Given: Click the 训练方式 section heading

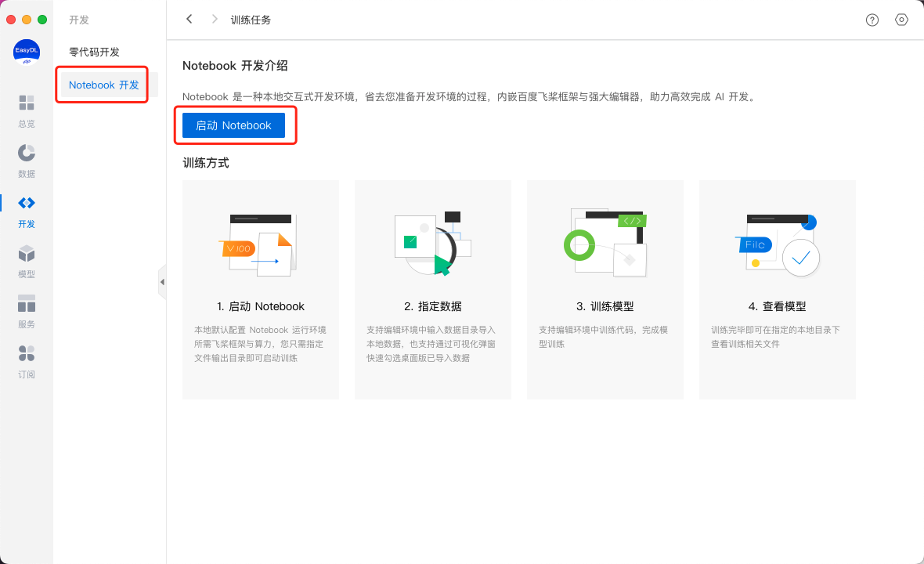Looking at the screenshot, I should tap(206, 163).
